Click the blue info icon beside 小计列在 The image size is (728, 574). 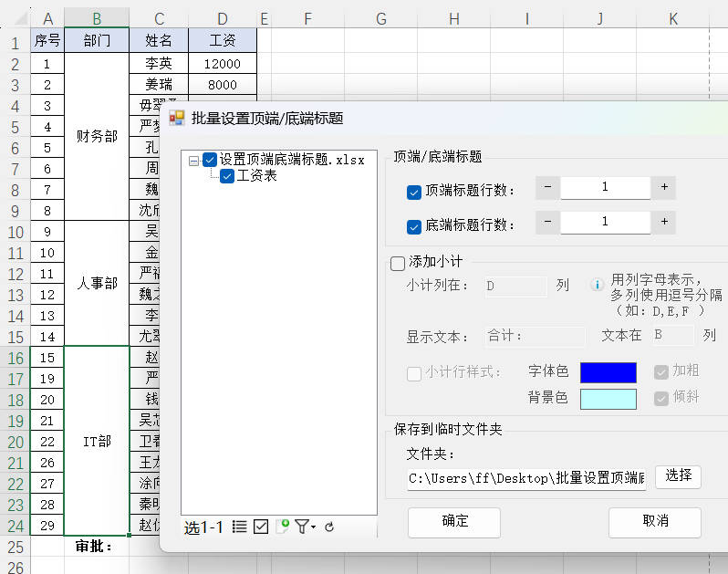coord(598,285)
